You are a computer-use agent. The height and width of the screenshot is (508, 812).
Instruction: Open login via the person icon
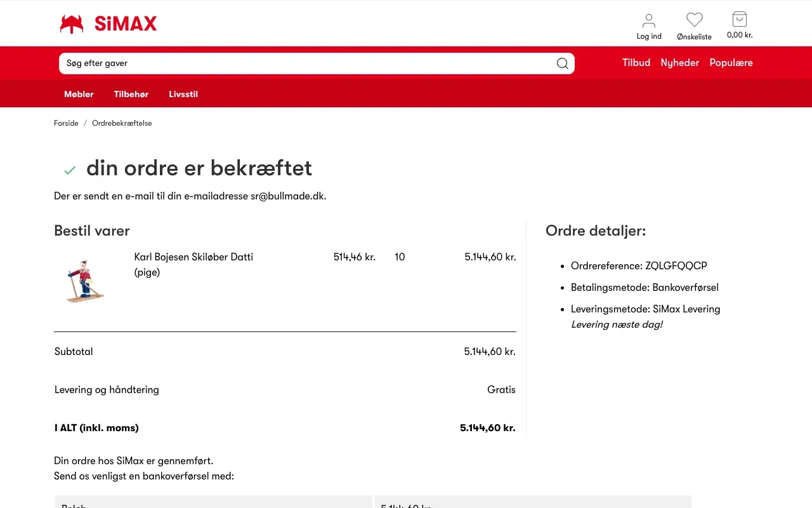tap(648, 20)
